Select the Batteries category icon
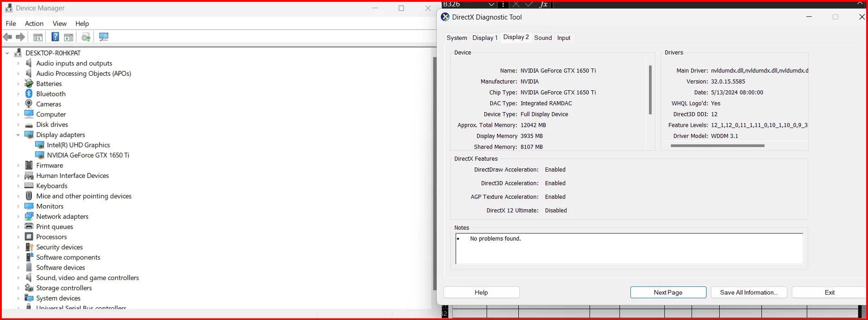Image resolution: width=868 pixels, height=320 pixels. coord(29,84)
